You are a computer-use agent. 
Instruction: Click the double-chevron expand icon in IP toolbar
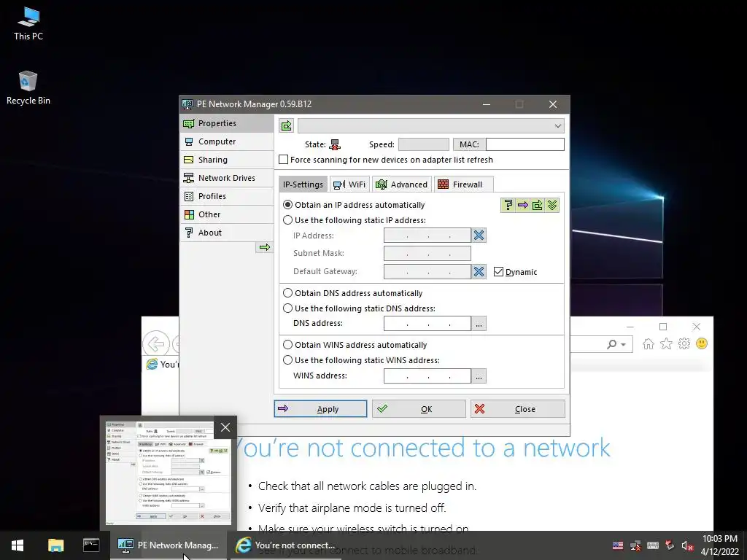[x=552, y=205]
